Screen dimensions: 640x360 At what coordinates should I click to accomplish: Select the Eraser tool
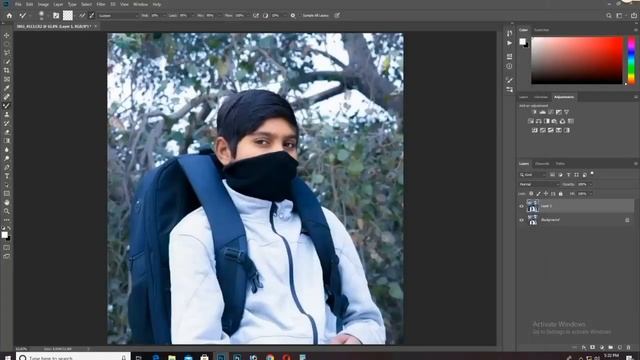[x=7, y=132]
